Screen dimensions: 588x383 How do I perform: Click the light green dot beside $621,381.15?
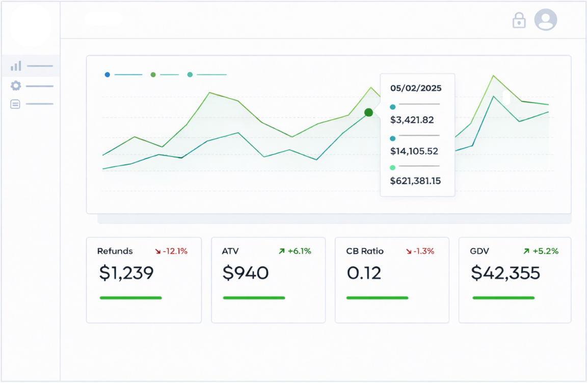(392, 167)
